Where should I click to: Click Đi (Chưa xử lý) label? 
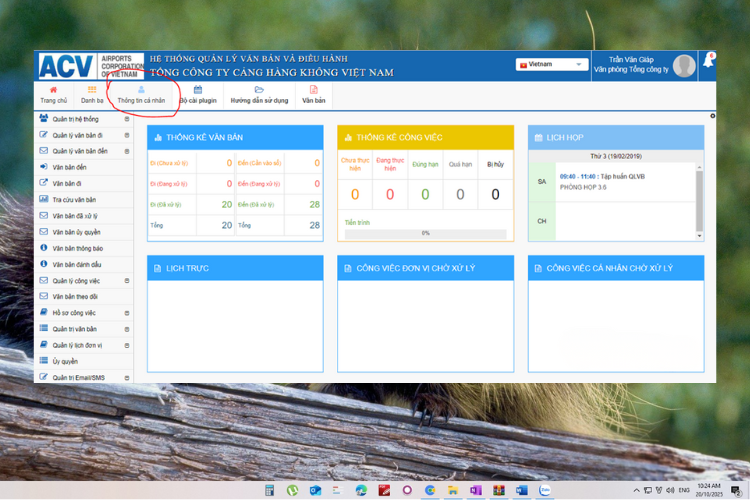169,163
